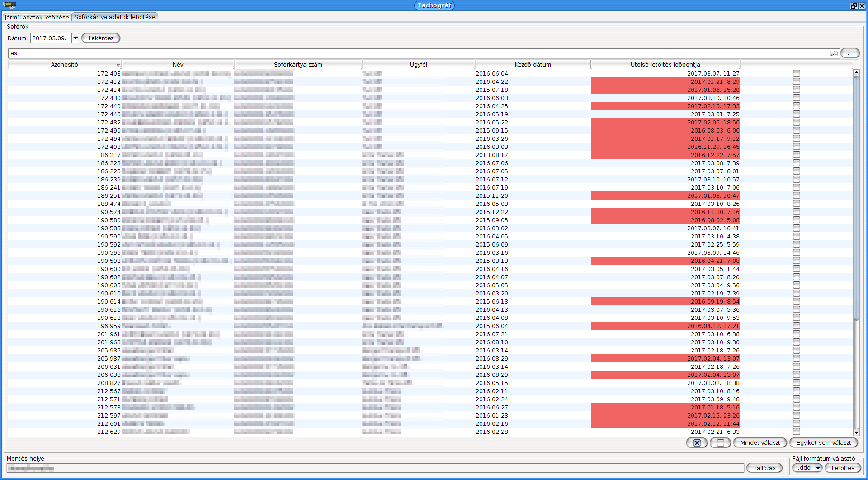Click the checked-box icon button
Image resolution: width=868 pixels, height=480 pixels.
(697, 443)
